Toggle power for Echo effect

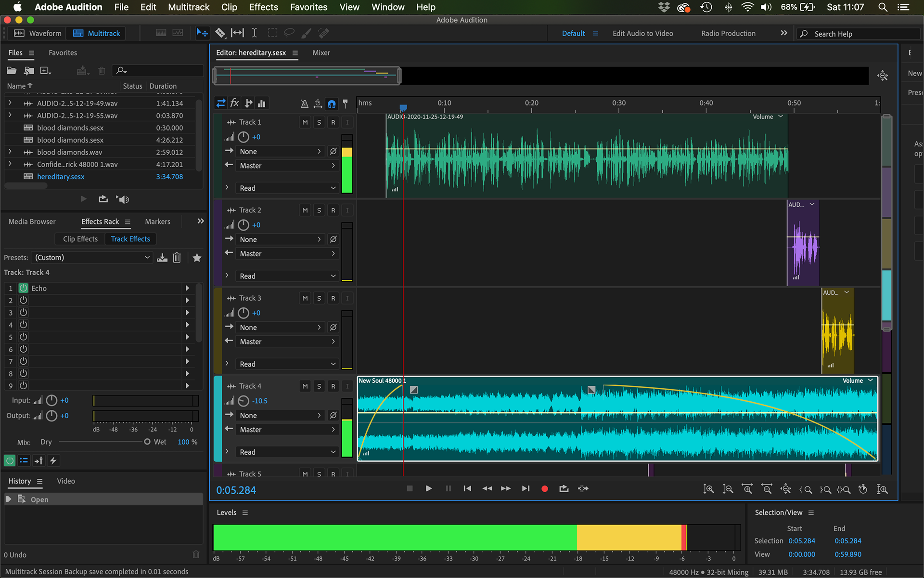click(x=23, y=288)
